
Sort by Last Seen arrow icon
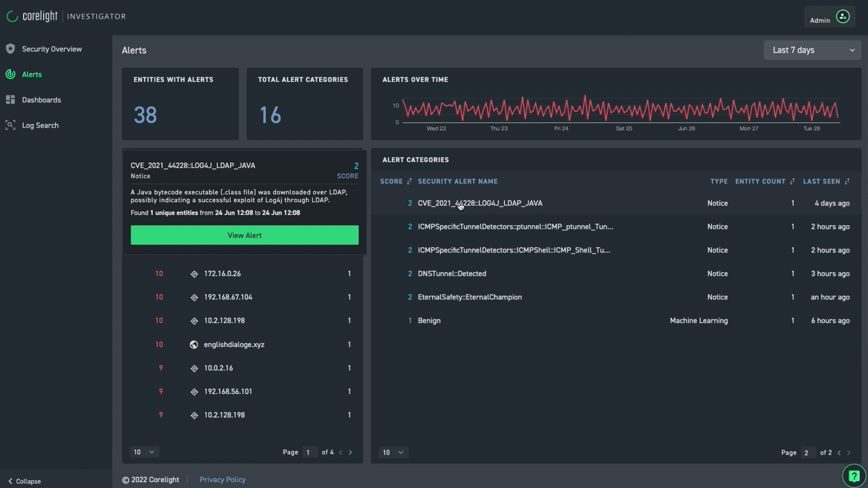[x=847, y=181]
